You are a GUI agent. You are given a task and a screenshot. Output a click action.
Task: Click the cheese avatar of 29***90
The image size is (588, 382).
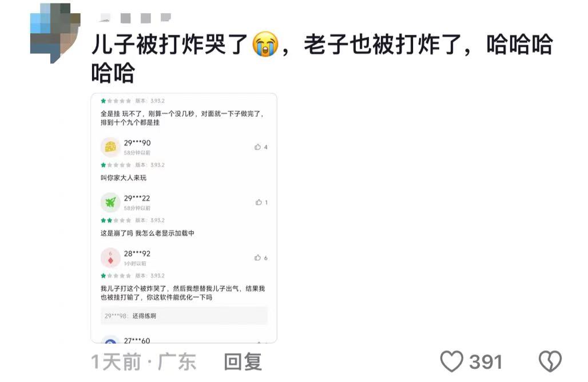(x=110, y=147)
